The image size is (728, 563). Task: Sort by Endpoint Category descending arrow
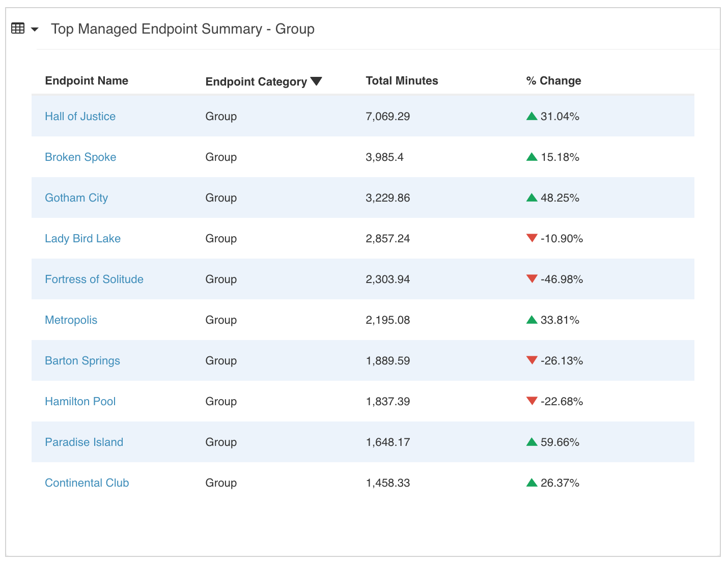click(316, 81)
